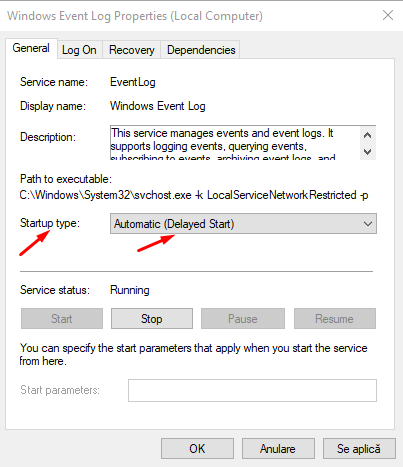
Task: Click inside the Start parameters field
Action: pyautogui.click(x=252, y=390)
